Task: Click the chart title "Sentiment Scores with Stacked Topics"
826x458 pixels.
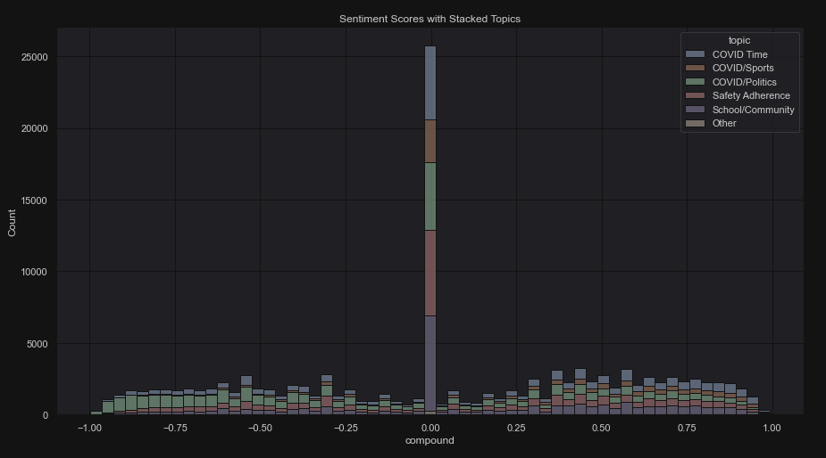Action: 430,19
